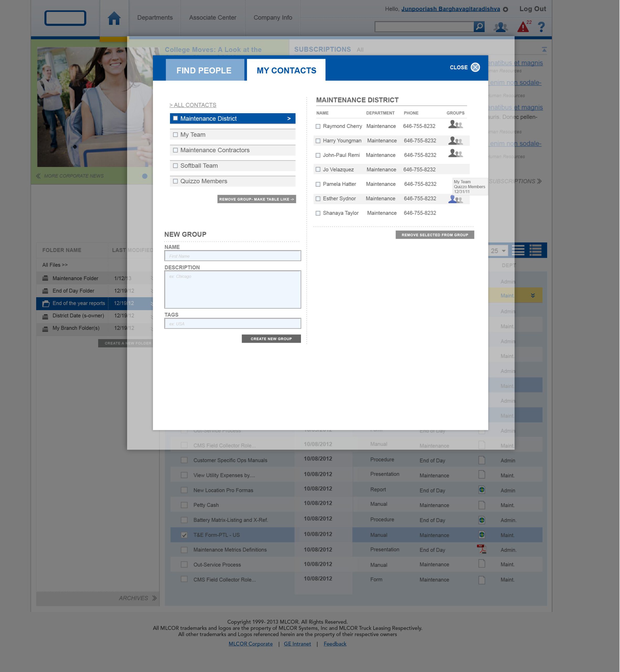Open the people contacts icon in header

click(x=500, y=27)
